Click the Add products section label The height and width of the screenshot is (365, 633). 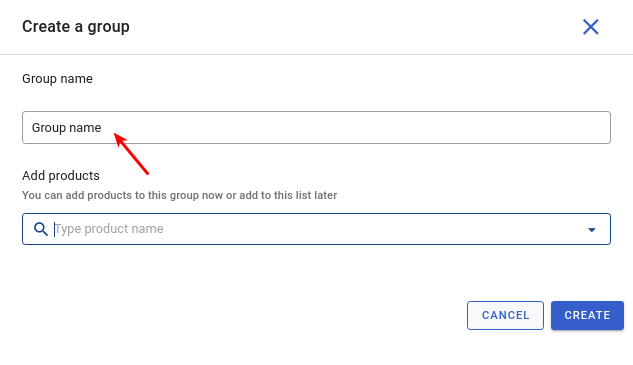point(61,176)
